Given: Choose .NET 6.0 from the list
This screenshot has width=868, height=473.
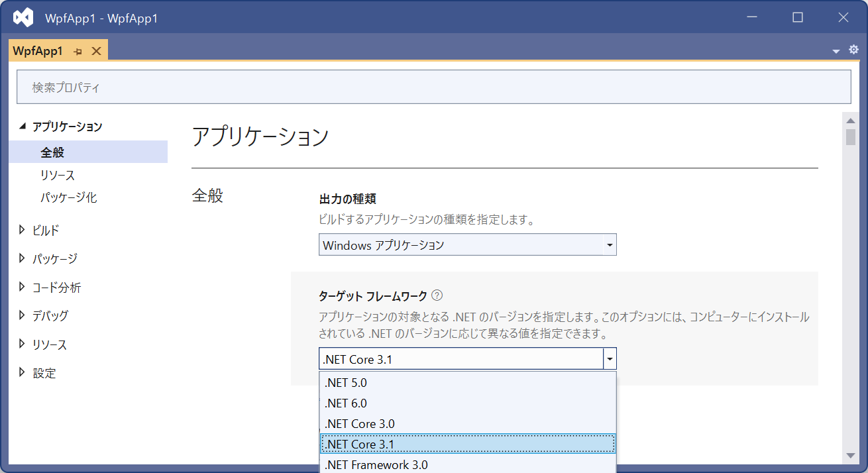Looking at the screenshot, I should tap(468, 403).
